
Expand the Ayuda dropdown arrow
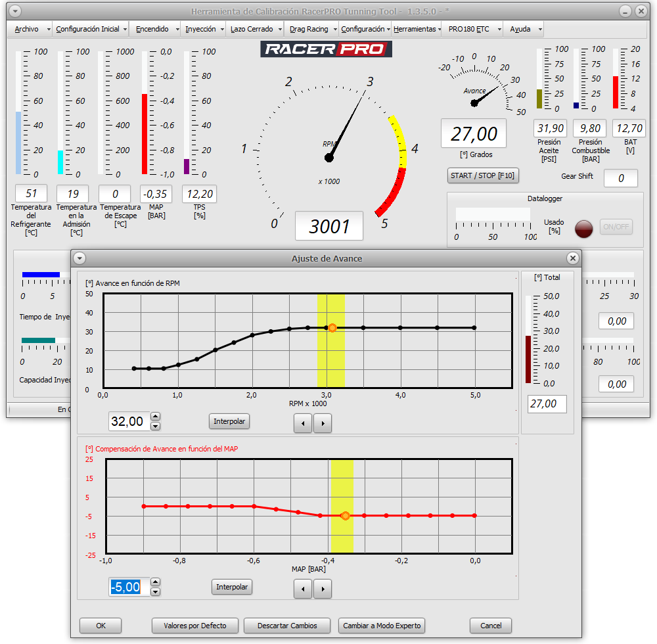[540, 30]
